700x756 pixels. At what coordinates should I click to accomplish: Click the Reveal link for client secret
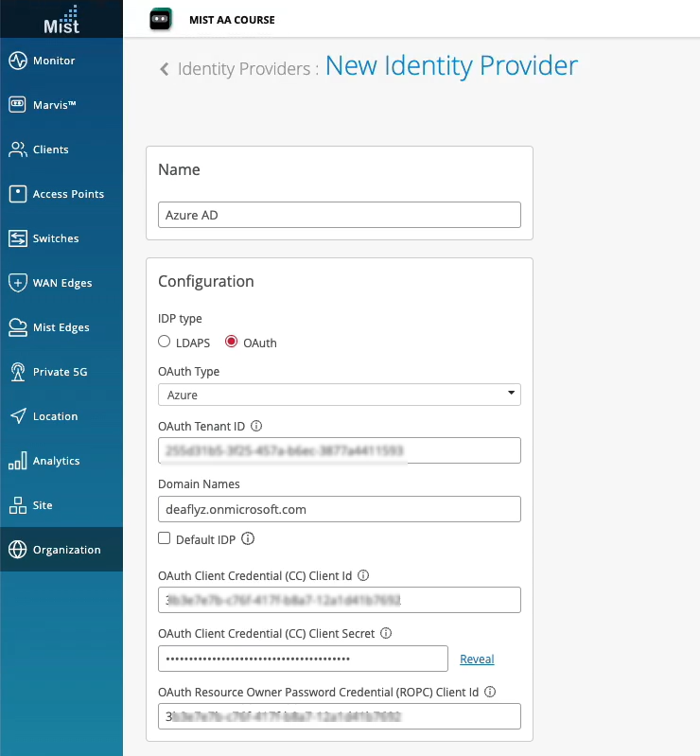pyautogui.click(x=477, y=659)
